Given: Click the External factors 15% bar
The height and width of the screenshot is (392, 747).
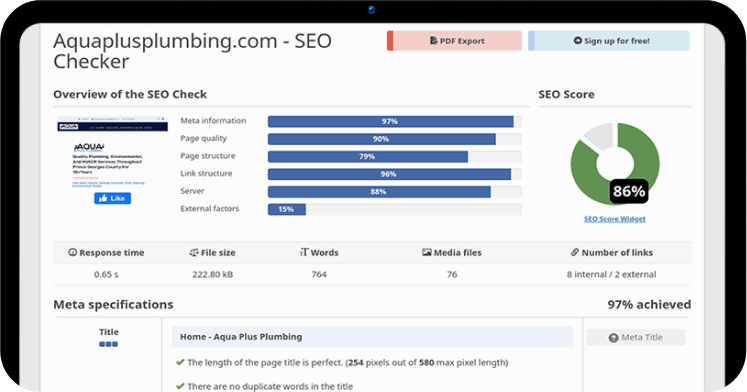Looking at the screenshot, I should point(394,210).
